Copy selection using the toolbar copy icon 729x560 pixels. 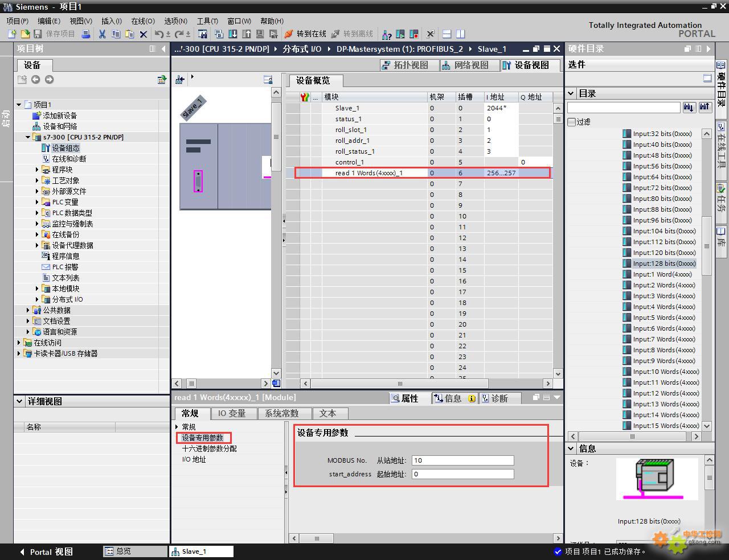116,34
